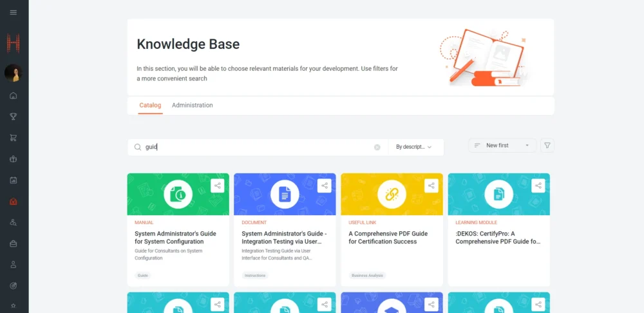Open the filter funnel button
This screenshot has height=313, width=644.
pyautogui.click(x=547, y=146)
